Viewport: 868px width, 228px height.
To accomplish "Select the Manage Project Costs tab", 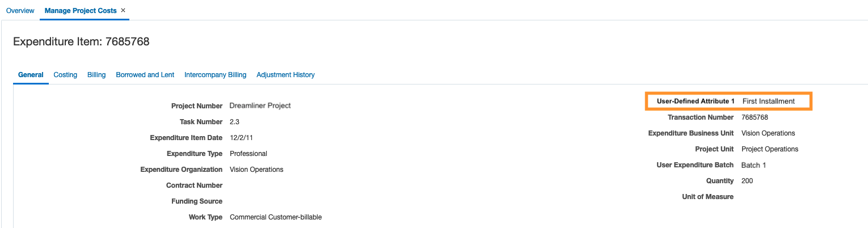I will 81,11.
